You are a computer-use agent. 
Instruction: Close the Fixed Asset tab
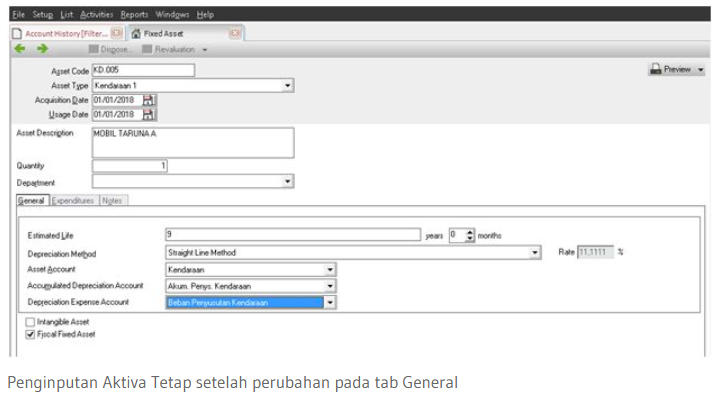click(x=235, y=33)
